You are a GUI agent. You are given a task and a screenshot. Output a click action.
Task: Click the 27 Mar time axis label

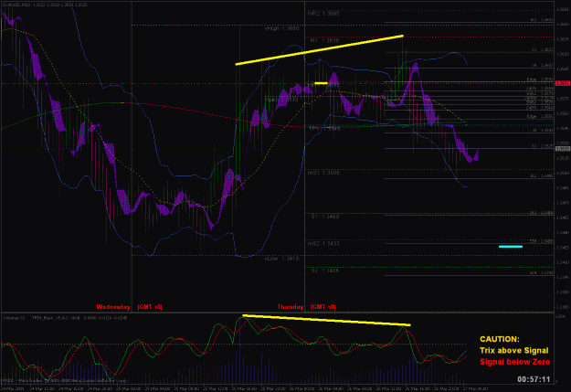point(475,388)
